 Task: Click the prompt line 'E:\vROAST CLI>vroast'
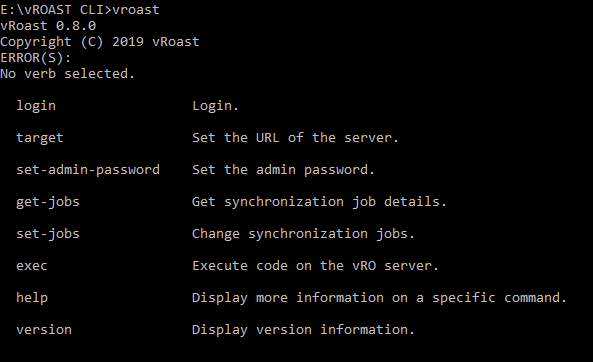click(80, 9)
